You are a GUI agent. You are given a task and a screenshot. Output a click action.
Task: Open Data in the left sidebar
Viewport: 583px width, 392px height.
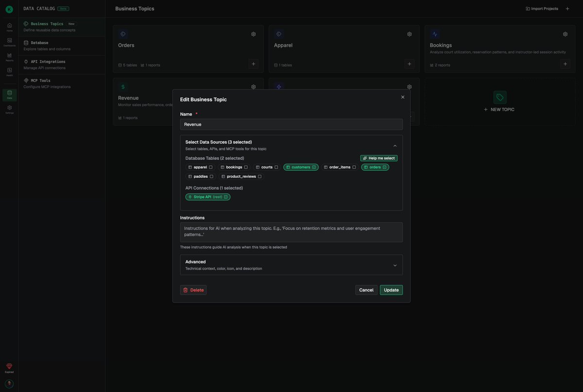point(9,95)
